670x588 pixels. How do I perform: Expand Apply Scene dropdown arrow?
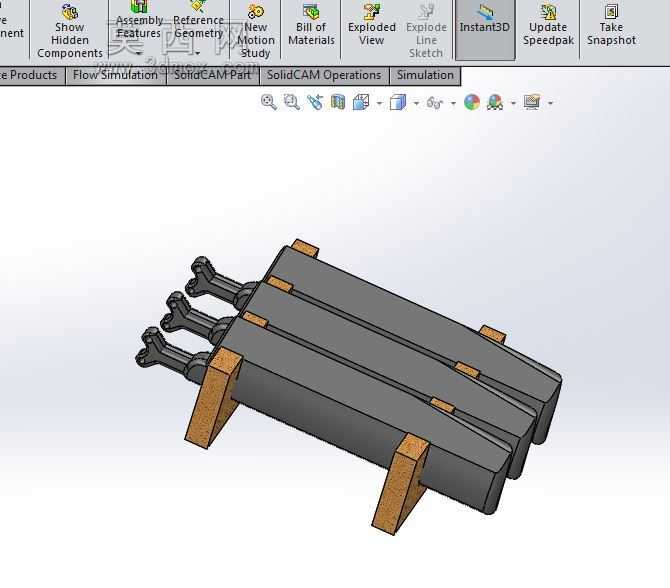513,103
